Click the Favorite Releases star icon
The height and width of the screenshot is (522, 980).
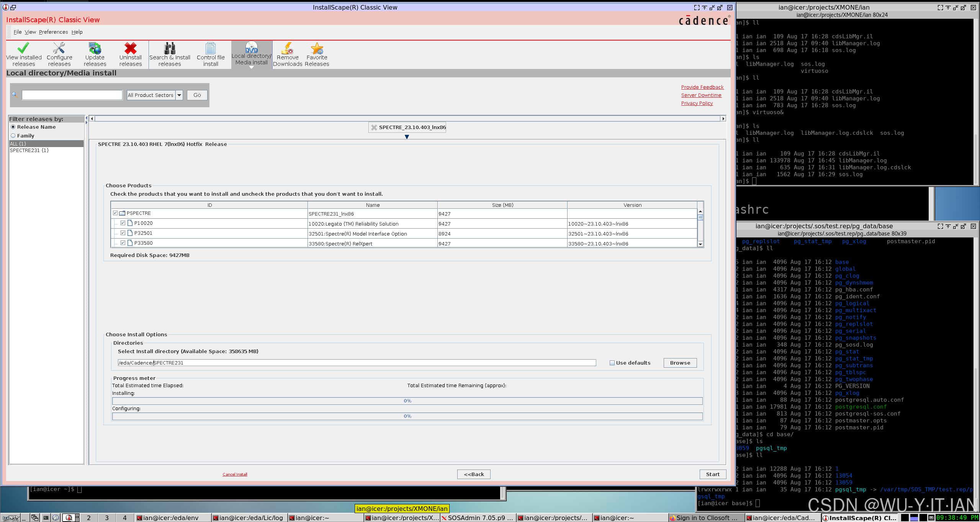pos(317,48)
